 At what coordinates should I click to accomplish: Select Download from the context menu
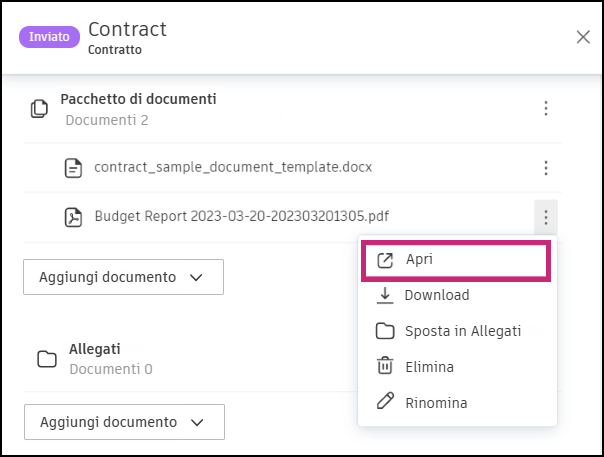(437, 296)
